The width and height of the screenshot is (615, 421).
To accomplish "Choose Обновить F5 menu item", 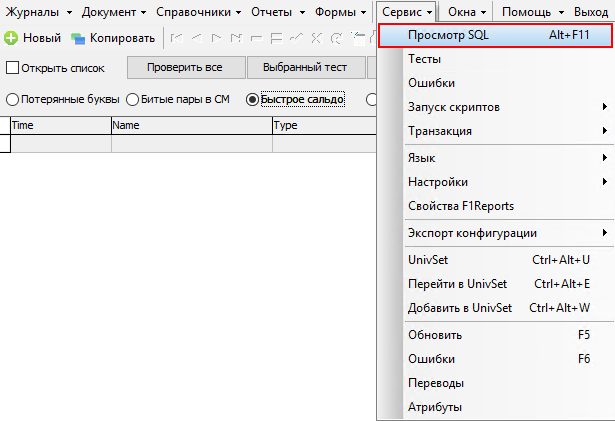I will [x=508, y=335].
